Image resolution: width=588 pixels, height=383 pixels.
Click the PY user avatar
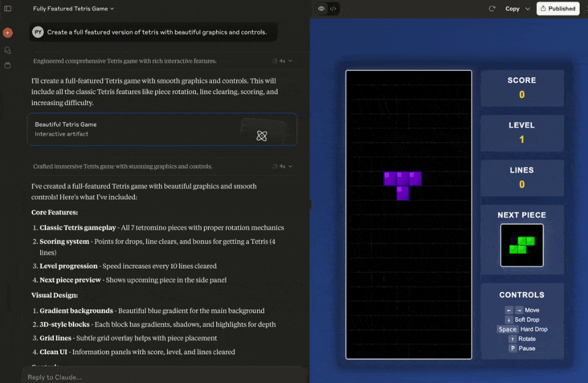(38, 32)
